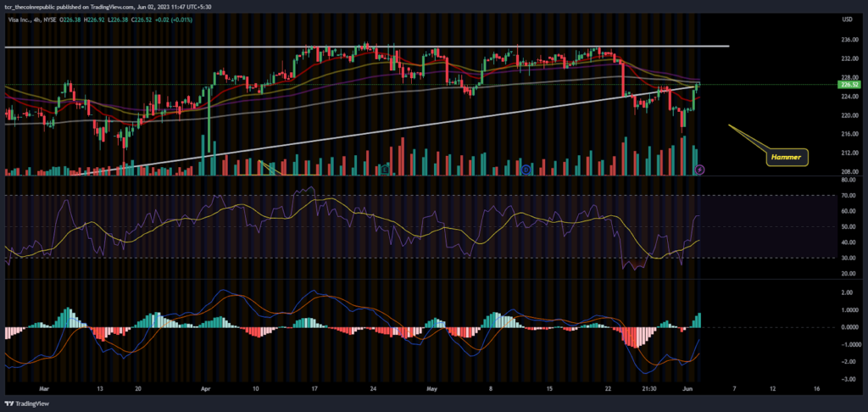
Task: Click price axis label 228.00
Action: click(848, 77)
